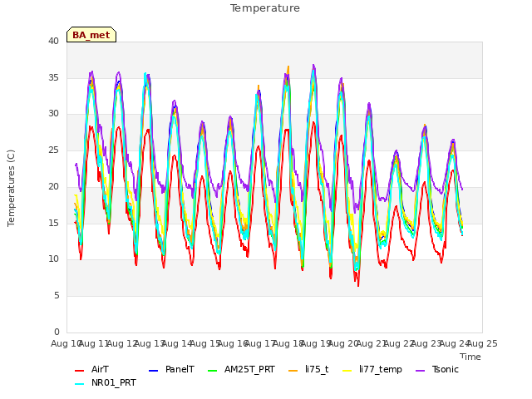Click the PanelT legend label
Image resolution: width=532 pixels, height=399 pixels.
[180, 369]
